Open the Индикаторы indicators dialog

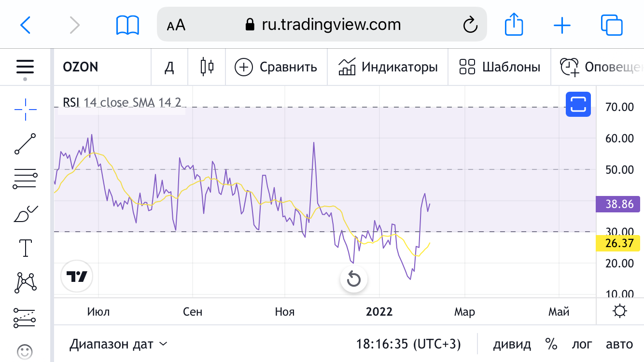click(388, 67)
